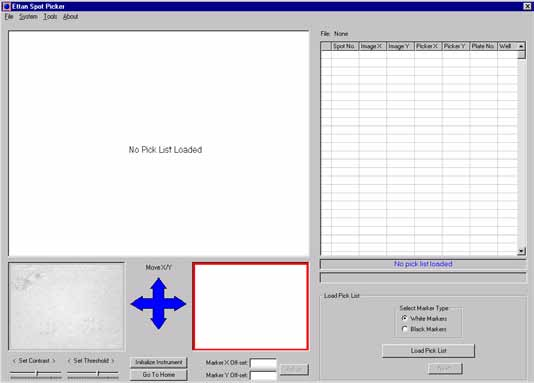Click the Marker Y Off-set input field
The height and width of the screenshot is (383, 534).
coord(263,375)
